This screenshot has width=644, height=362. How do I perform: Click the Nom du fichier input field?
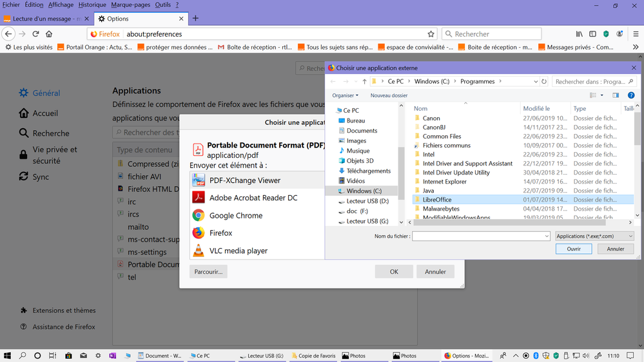click(478, 236)
